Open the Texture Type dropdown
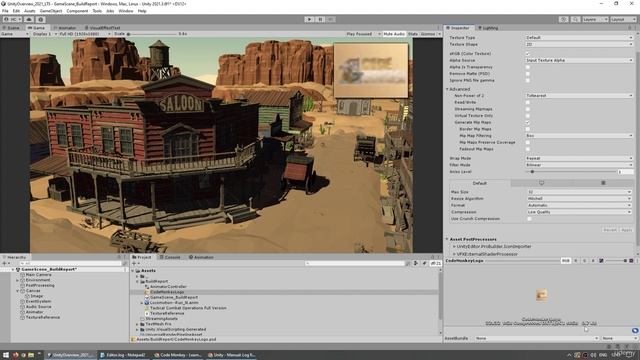The image size is (640, 360). [579, 38]
